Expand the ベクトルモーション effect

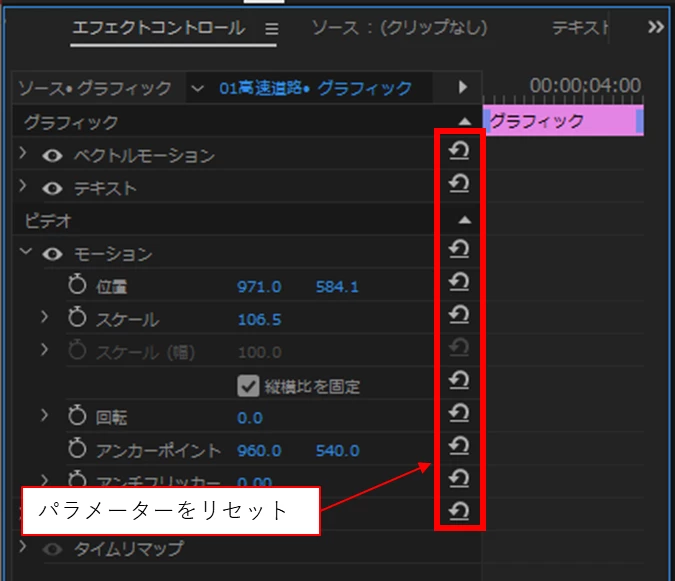[x=23, y=153]
